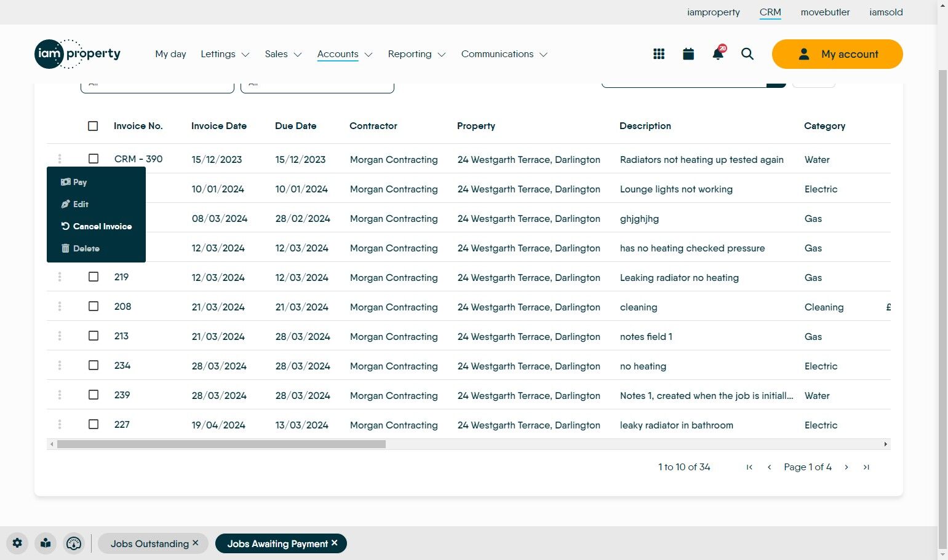Viewport: 948px width, 560px height.
Task: Expand the Communications menu
Action: [504, 54]
